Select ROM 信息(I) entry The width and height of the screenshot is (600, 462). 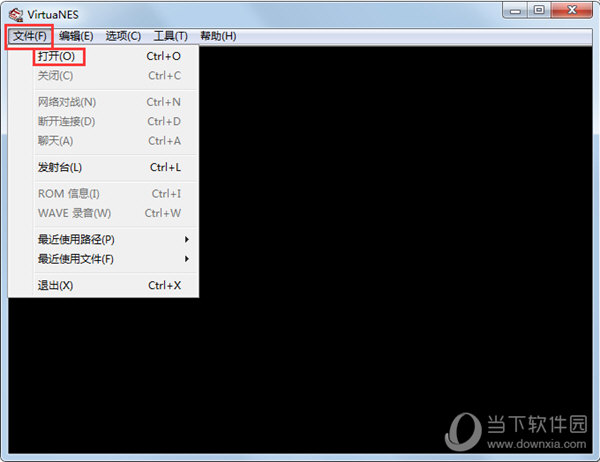point(69,194)
